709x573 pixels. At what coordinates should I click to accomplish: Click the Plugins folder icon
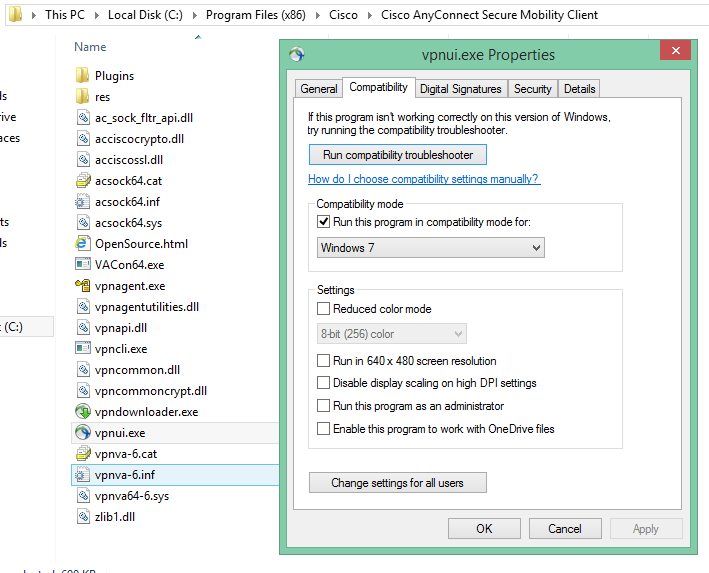tap(82, 75)
